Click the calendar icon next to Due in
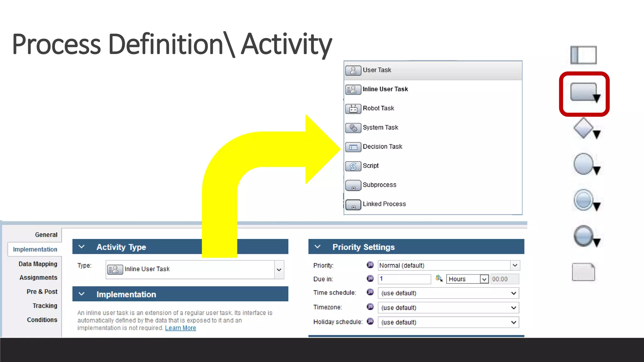The image size is (644, 362). tap(439, 278)
